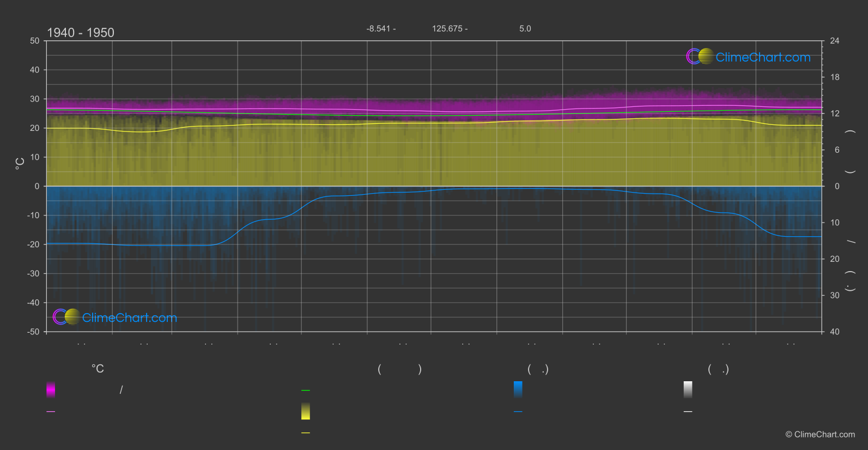The height and width of the screenshot is (450, 868).
Task: Click the blue line legend marker
Action: pos(518,412)
